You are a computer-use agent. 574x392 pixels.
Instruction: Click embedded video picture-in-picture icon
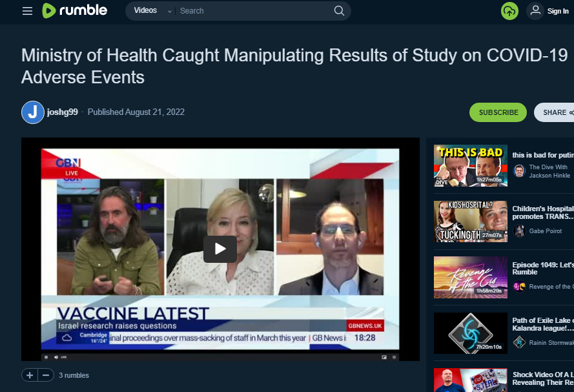coord(384,357)
